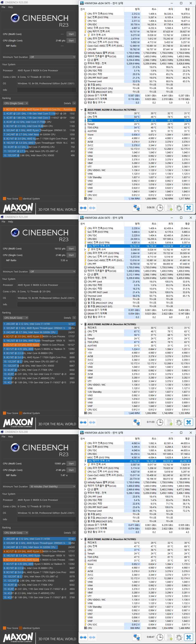The width and height of the screenshot is (196, 644).
Task: Open File menu in Cinebench without multi score
Action: (x=4, y=7)
